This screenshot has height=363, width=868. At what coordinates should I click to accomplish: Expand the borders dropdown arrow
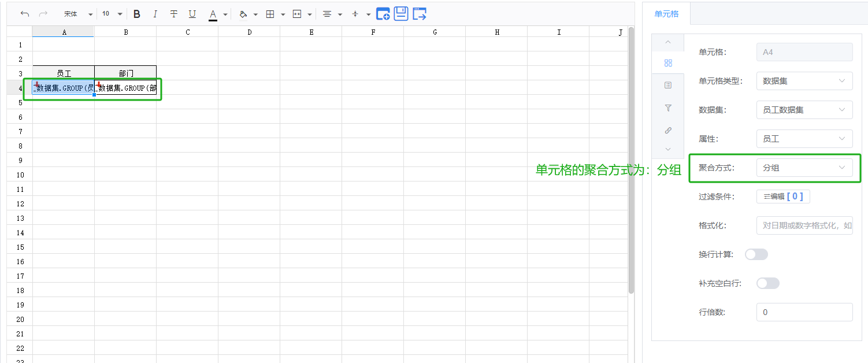point(283,14)
